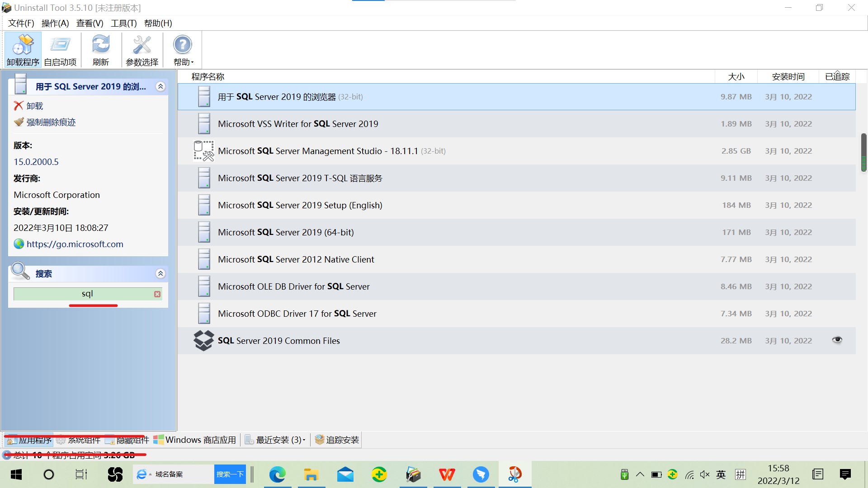This screenshot has height=488, width=868.
Task: Open 参数选择 preferences tools icon
Action: (x=142, y=50)
